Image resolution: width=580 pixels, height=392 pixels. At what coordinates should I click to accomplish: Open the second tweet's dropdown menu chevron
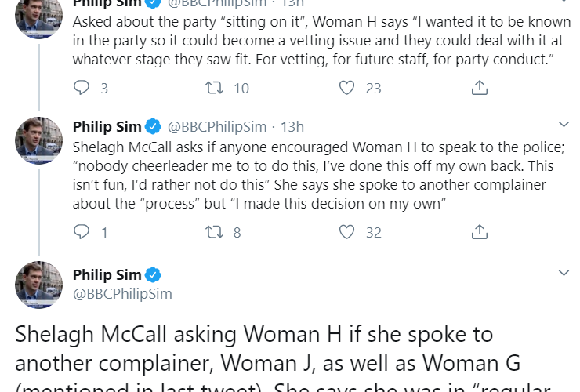563,125
